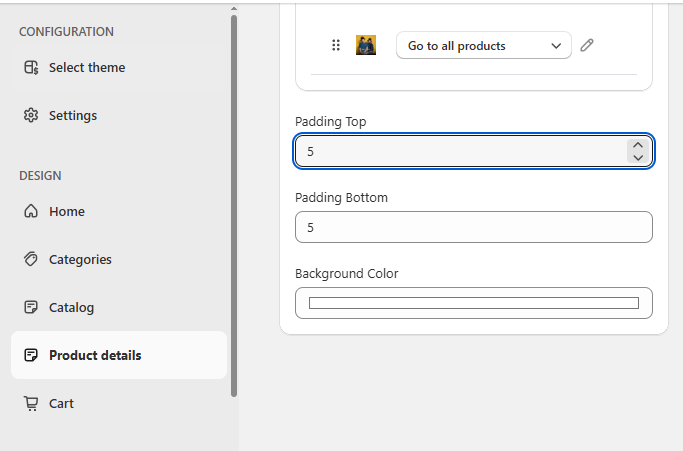Click the sidebar scroll up arrow
This screenshot has width=683, height=451.
[x=234, y=8]
